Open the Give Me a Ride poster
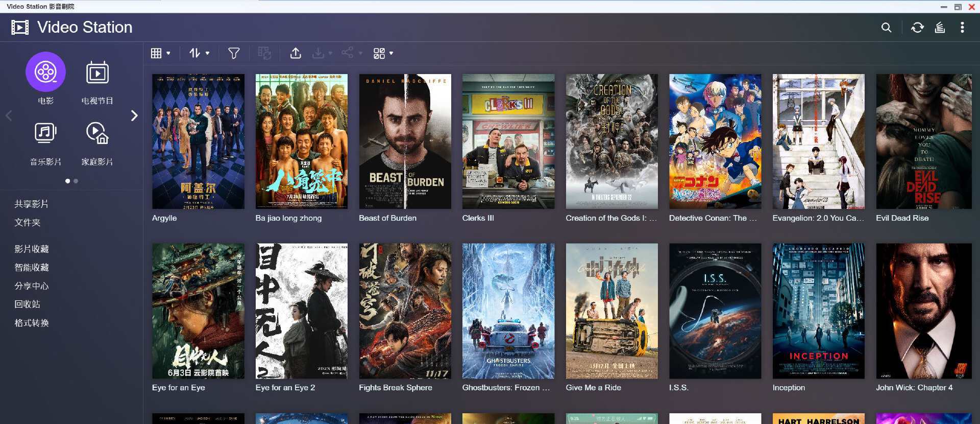The width and height of the screenshot is (980, 424). click(612, 311)
